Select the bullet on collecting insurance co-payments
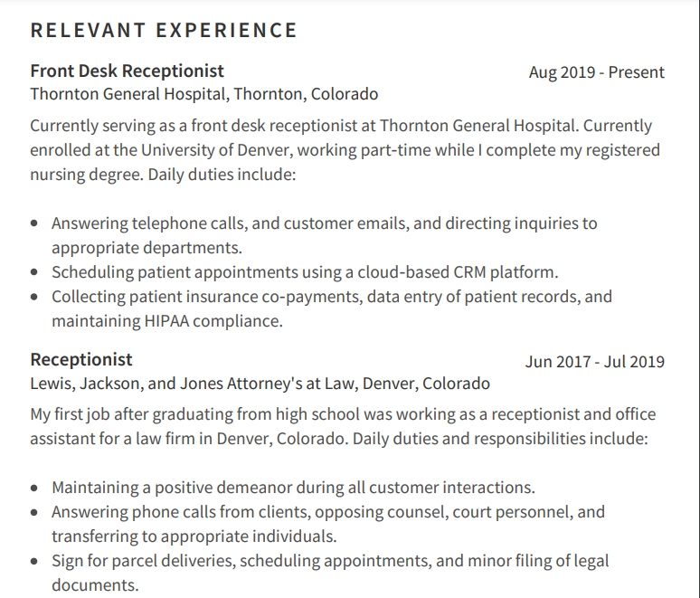 point(332,308)
